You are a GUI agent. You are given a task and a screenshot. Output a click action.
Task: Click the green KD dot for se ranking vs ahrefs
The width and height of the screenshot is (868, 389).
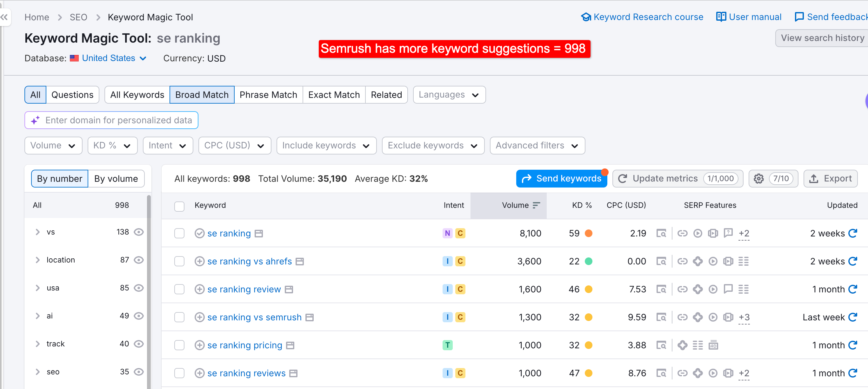pos(589,261)
